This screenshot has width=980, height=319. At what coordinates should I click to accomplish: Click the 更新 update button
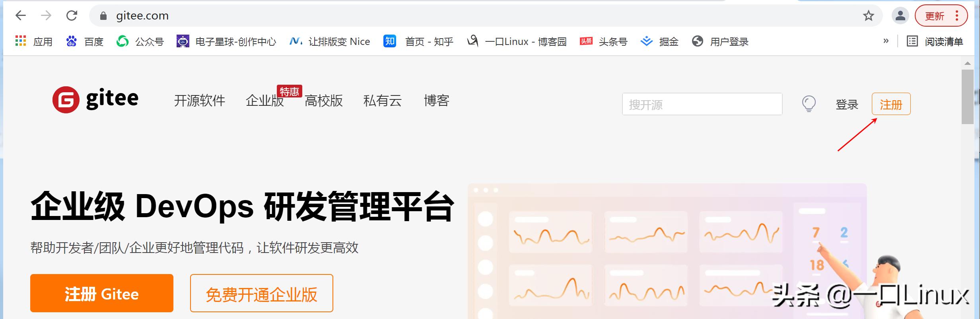point(941,16)
